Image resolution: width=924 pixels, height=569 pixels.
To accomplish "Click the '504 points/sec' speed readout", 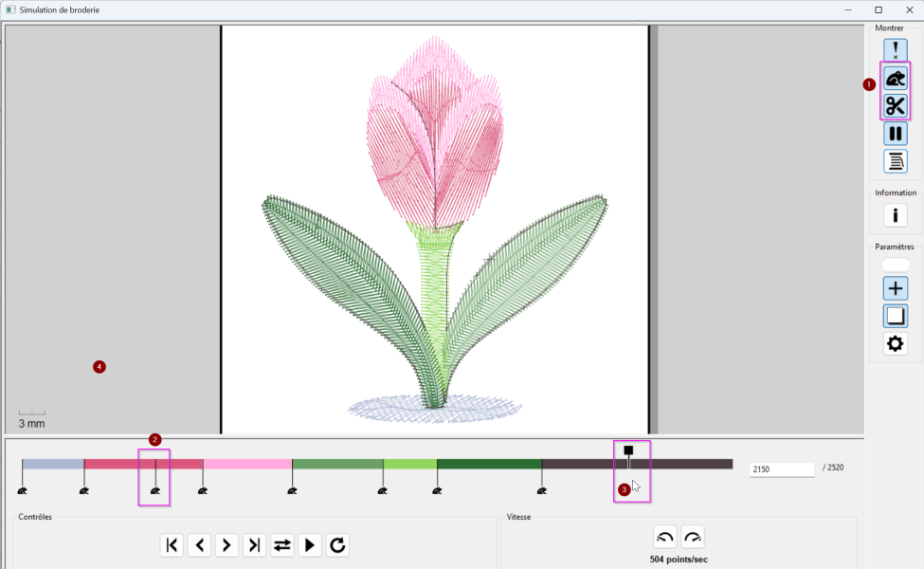I will [679, 560].
